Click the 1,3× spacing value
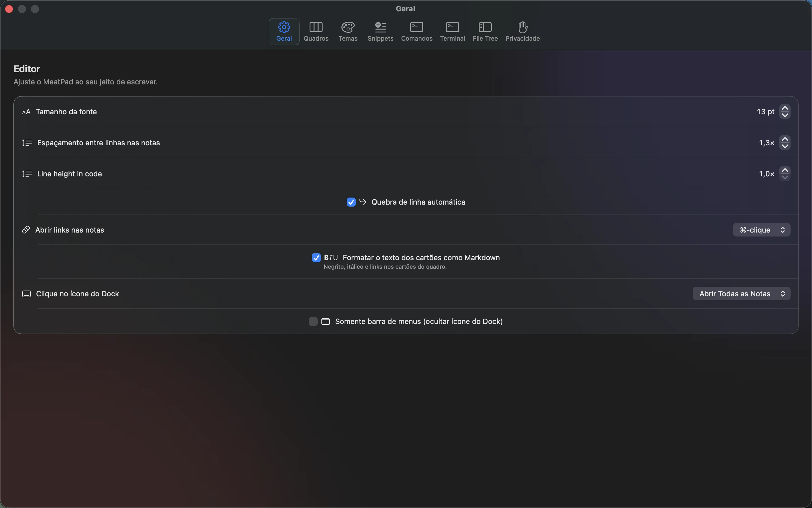Image resolution: width=812 pixels, height=508 pixels. (767, 143)
